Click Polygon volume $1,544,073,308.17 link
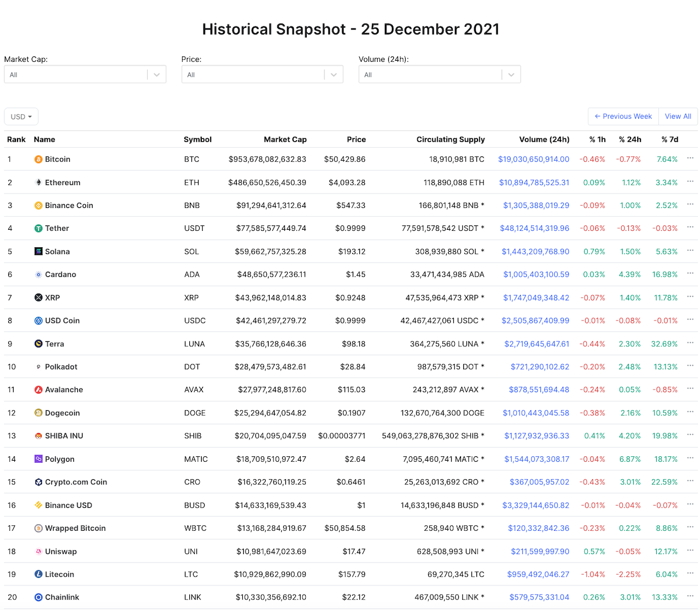 tap(536, 459)
